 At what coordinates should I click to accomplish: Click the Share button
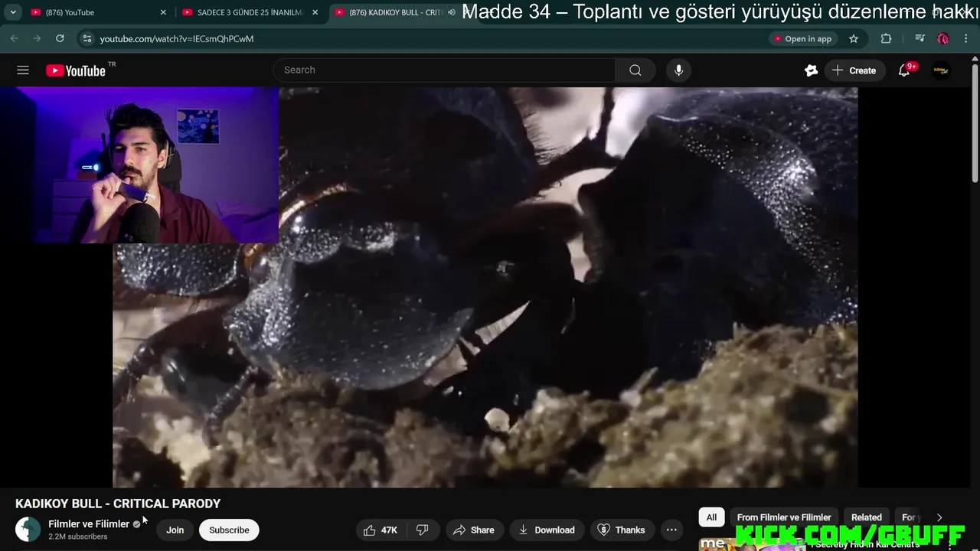pyautogui.click(x=473, y=530)
